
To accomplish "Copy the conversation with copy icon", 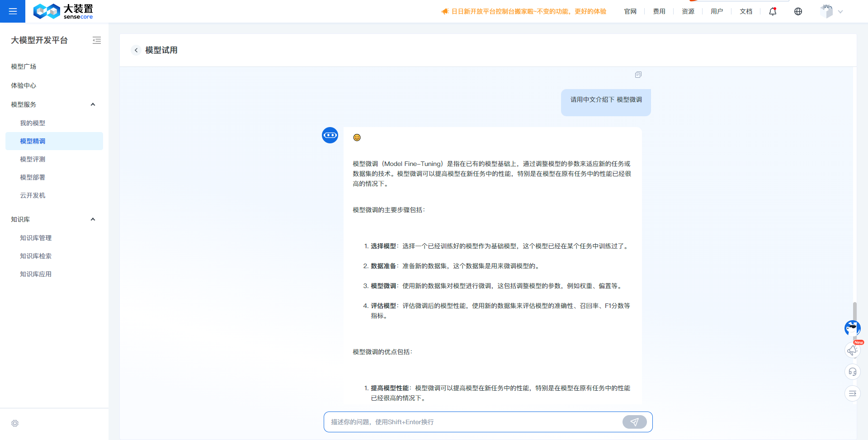I will coord(638,75).
